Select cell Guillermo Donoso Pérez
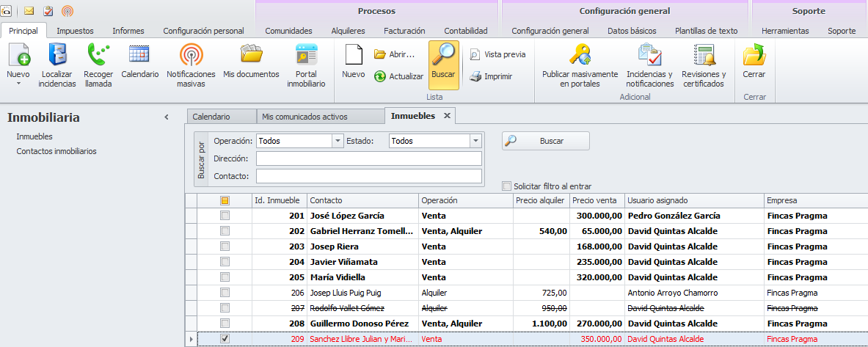The image size is (868, 347). click(x=362, y=324)
